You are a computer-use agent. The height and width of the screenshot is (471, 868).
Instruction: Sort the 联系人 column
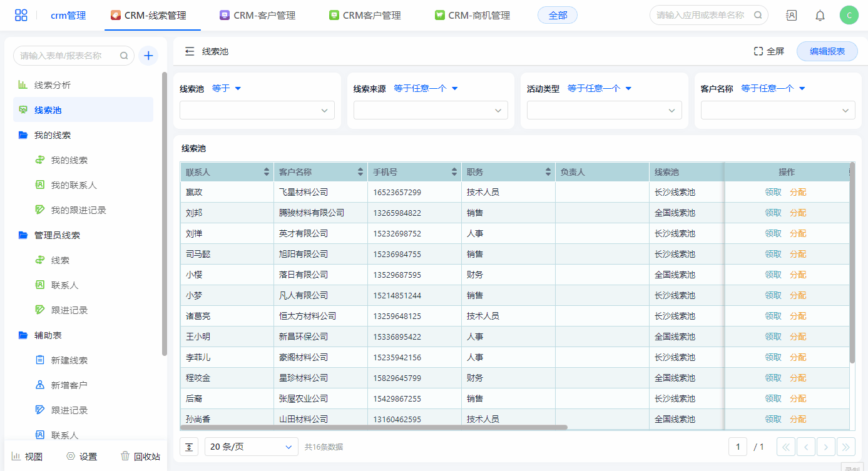pos(267,172)
